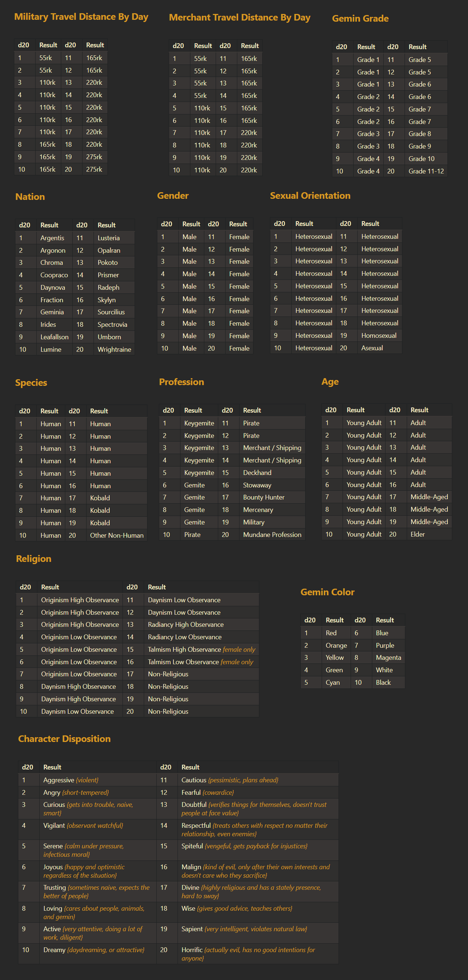The width and height of the screenshot is (468, 980).
Task: Select the Mundane Profession entry
Action: [x=272, y=534]
